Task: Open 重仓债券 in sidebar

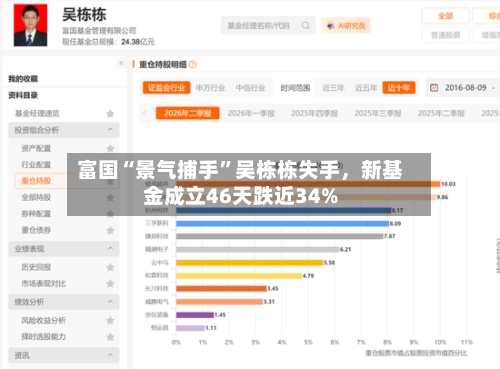Action: (36, 230)
